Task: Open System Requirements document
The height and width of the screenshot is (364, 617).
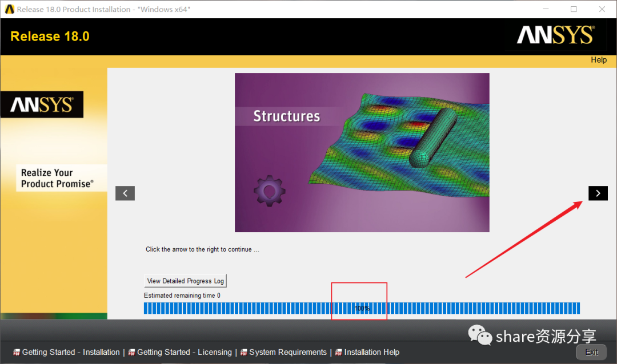Action: click(287, 352)
